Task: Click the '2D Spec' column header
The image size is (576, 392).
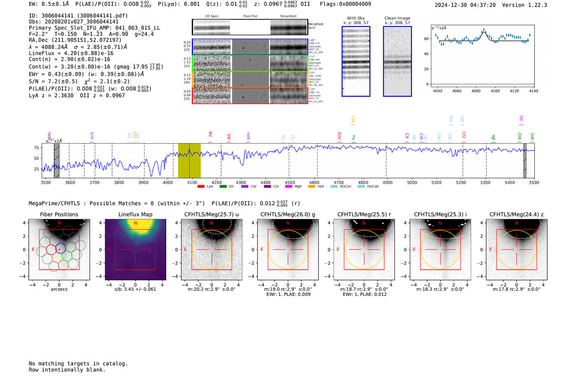Action: 212,16
